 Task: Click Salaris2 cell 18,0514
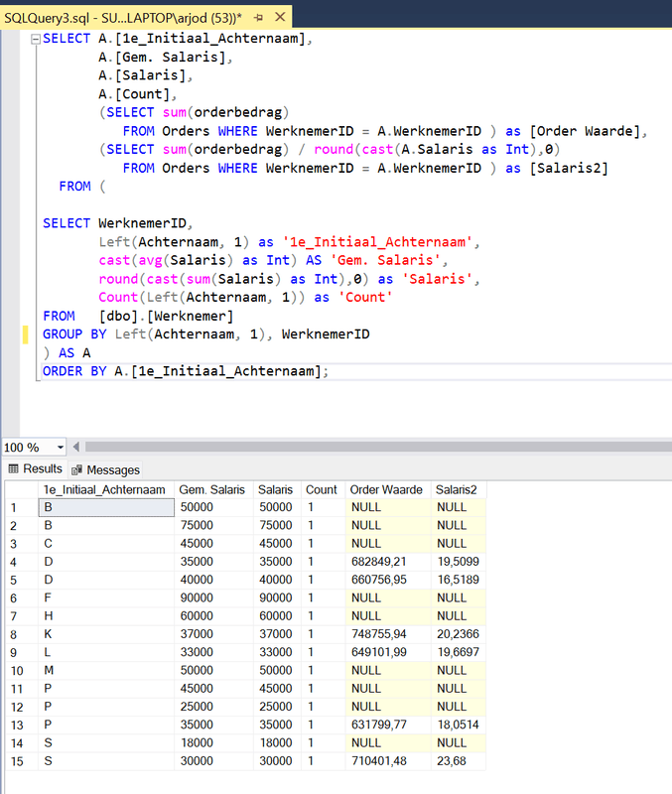[x=459, y=725]
